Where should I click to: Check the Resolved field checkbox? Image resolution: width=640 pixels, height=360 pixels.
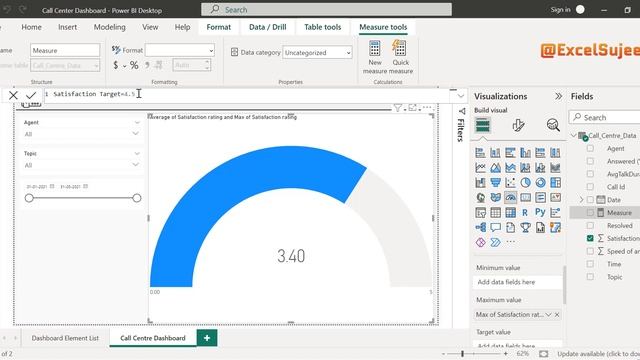click(590, 225)
